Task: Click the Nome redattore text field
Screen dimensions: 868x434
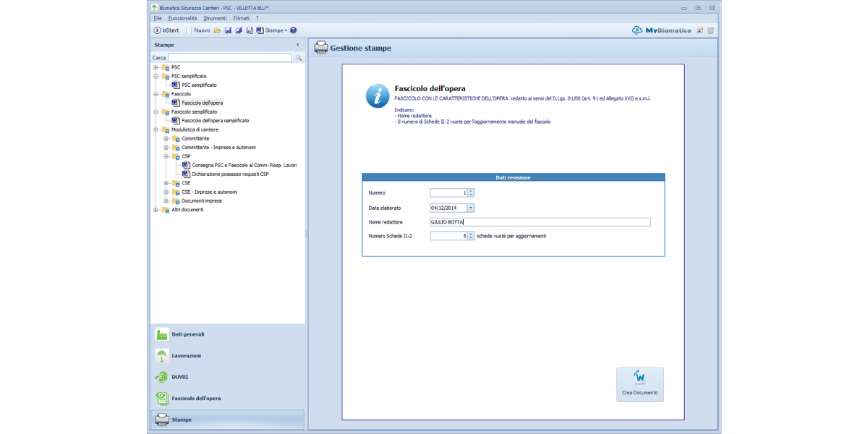Action: click(540, 222)
